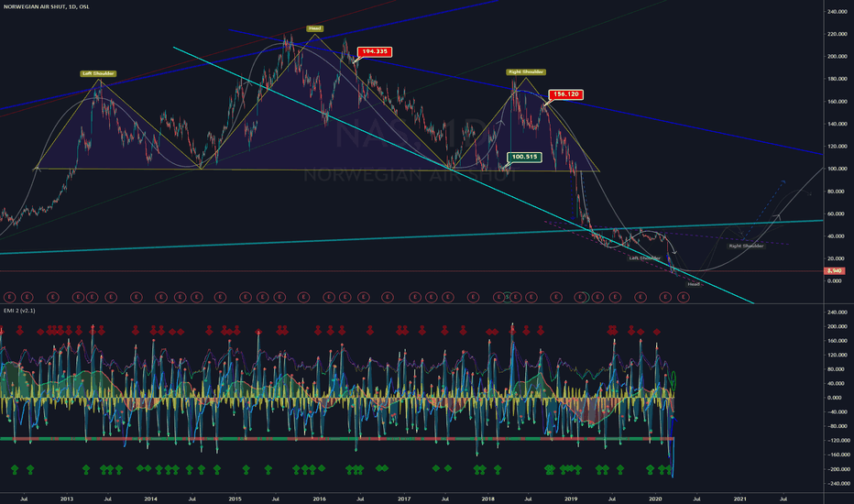
Task: Select the Head pattern label at top
Action: [x=315, y=28]
